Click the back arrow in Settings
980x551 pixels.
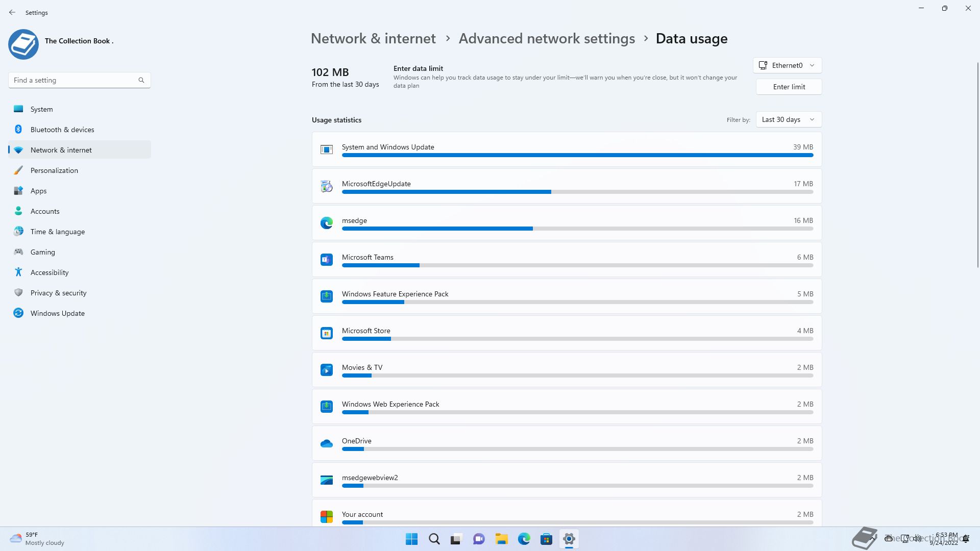pos(12,12)
